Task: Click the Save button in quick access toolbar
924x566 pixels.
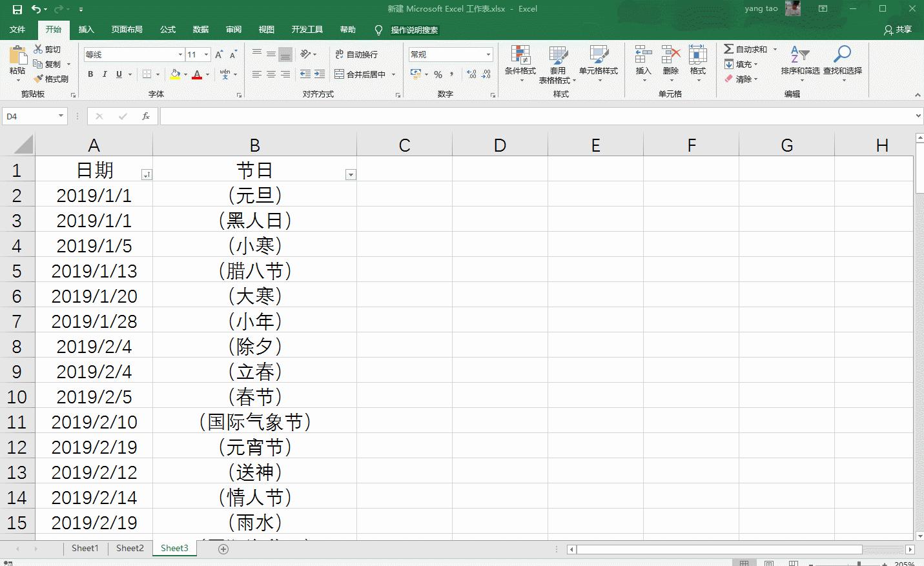Action: click(15, 8)
